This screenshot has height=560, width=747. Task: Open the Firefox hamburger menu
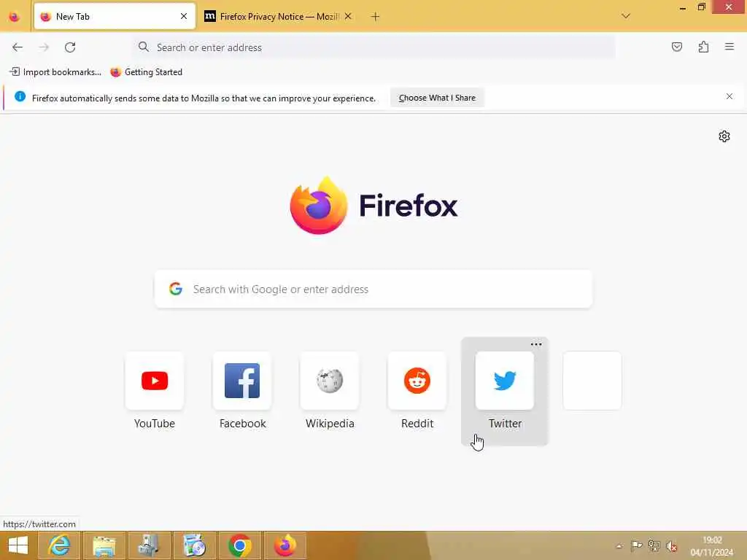[729, 47]
